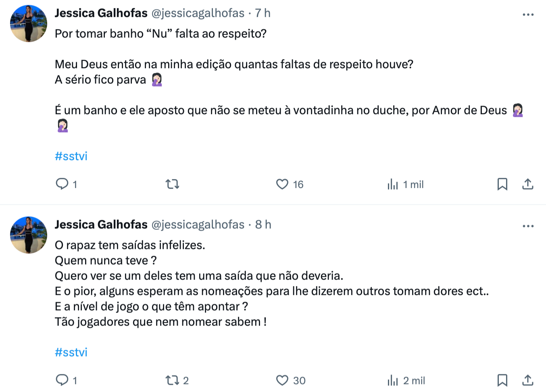
Task: Open #sstvi hashtag in the second tweet
Action: [x=71, y=352]
